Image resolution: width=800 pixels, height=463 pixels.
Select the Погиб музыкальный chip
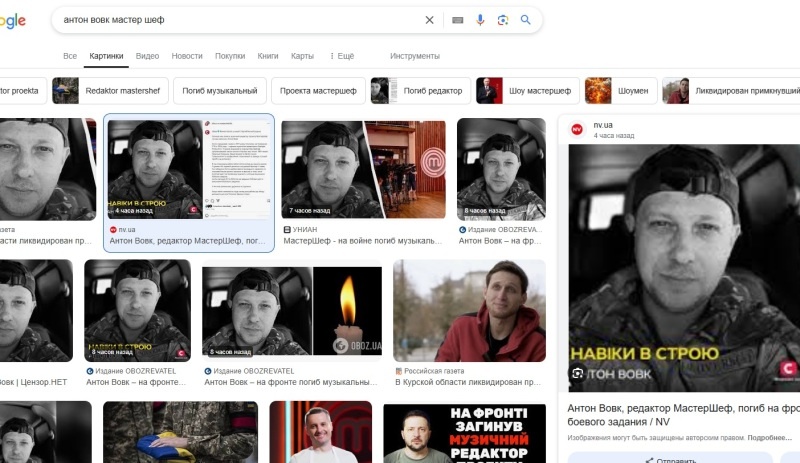220,91
